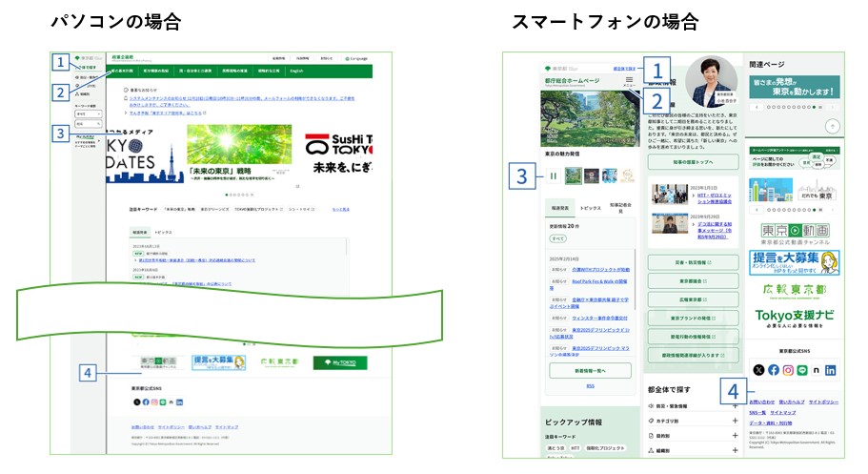
Task: Click My TOKYO green button in PC footer banners
Action: pyautogui.click(x=340, y=362)
